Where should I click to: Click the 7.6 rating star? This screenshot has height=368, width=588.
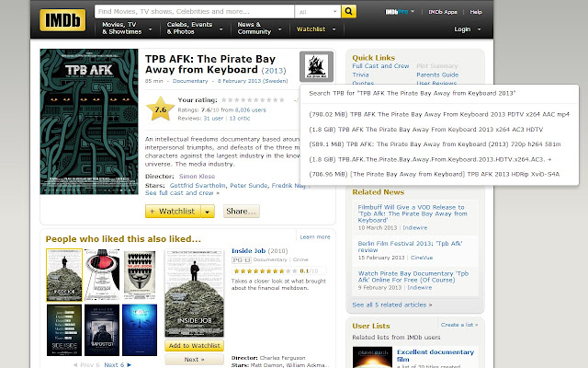pos(160,109)
